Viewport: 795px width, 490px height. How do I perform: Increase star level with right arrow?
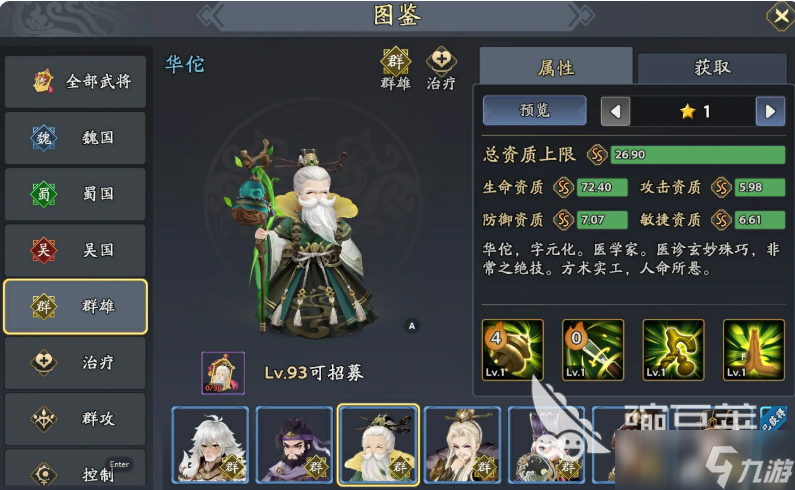(x=770, y=111)
